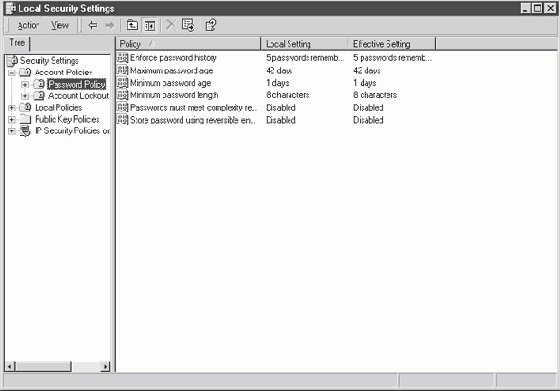Open the Action menu

pyautogui.click(x=28, y=25)
